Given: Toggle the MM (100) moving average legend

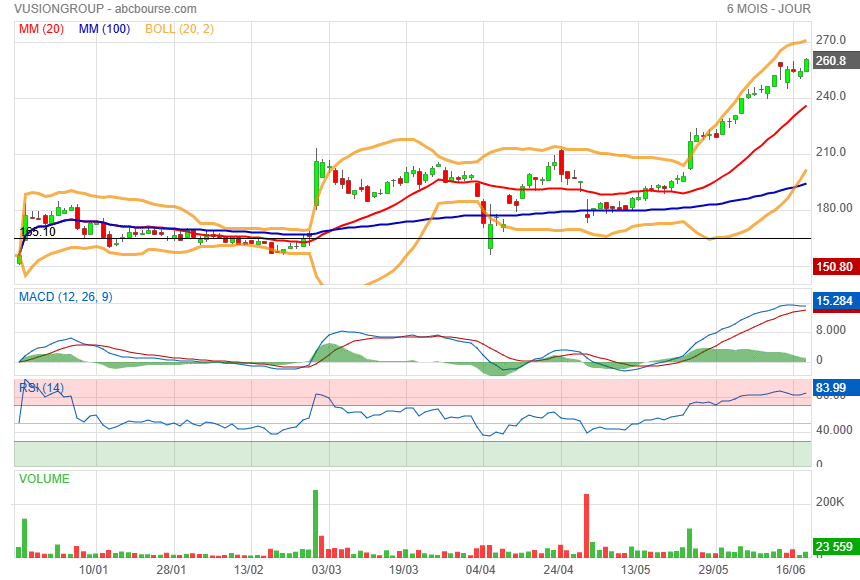Looking at the screenshot, I should click(104, 29).
